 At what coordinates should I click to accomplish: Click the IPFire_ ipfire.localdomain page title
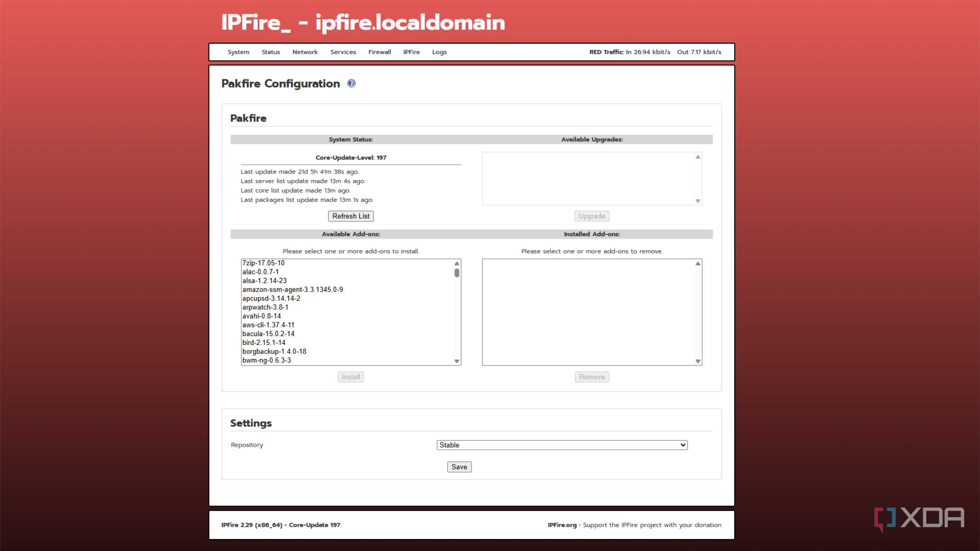(363, 22)
